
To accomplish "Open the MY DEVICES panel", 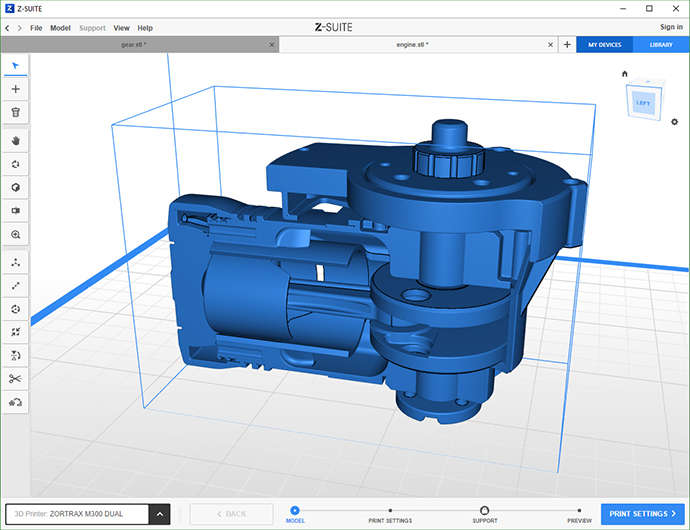I will point(605,45).
